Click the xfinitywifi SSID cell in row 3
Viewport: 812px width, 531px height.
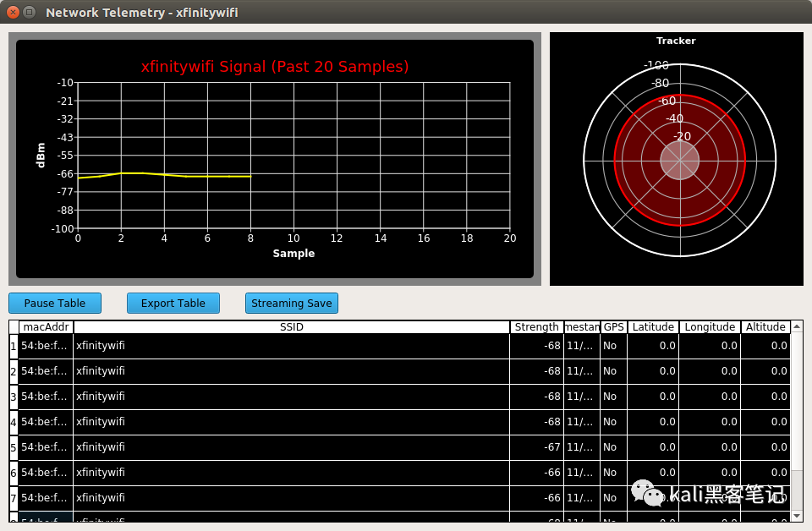pos(292,397)
